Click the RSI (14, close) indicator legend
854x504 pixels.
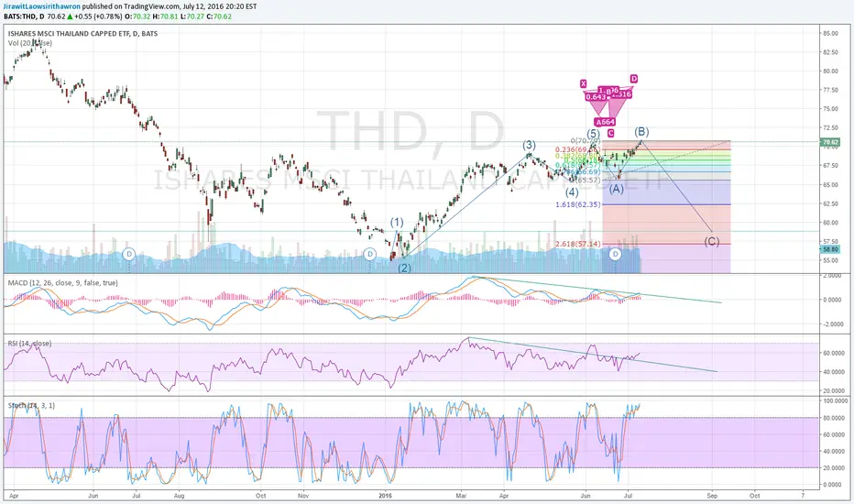coord(29,344)
